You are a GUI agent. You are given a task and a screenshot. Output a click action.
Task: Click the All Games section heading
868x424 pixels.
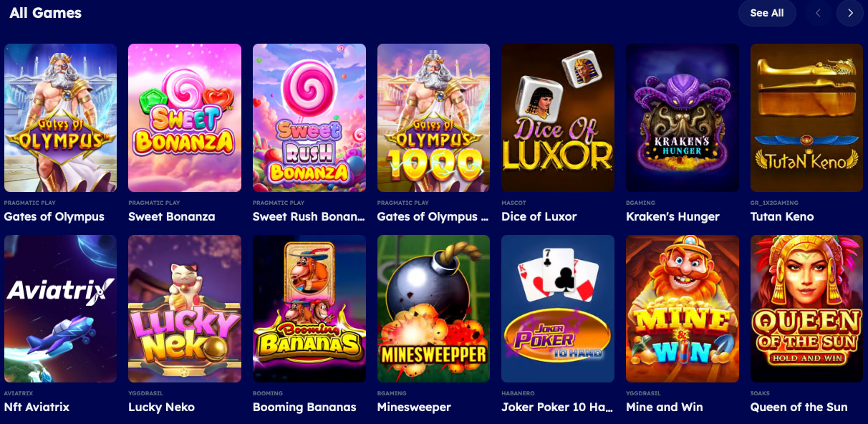(x=46, y=13)
